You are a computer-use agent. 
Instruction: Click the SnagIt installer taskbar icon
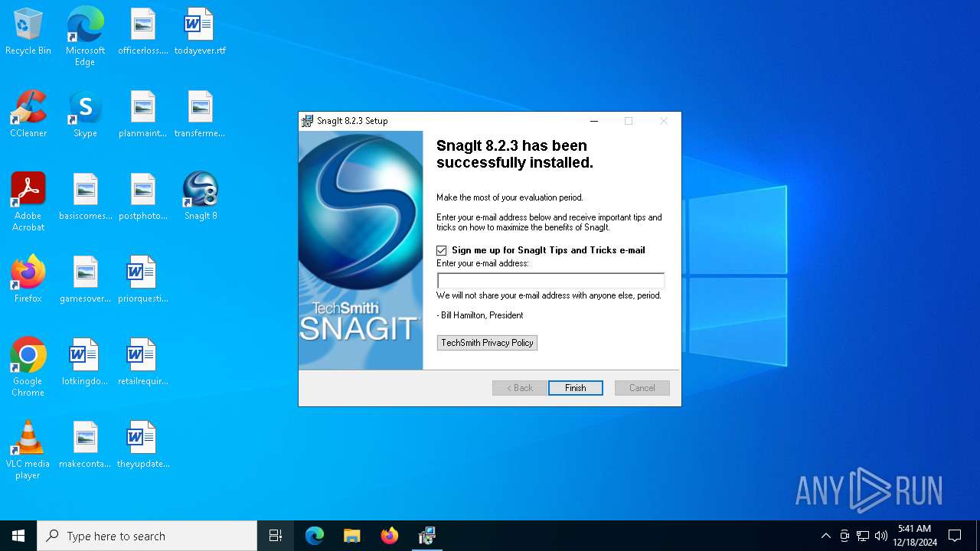(x=427, y=536)
